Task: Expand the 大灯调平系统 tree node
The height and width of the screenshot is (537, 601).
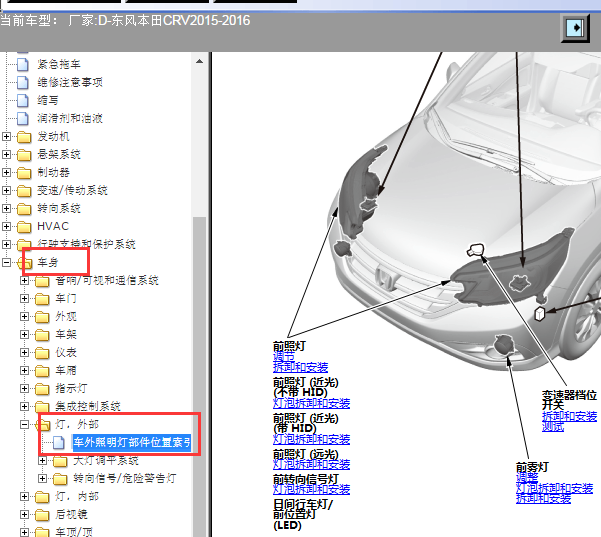Action: [x=43, y=461]
